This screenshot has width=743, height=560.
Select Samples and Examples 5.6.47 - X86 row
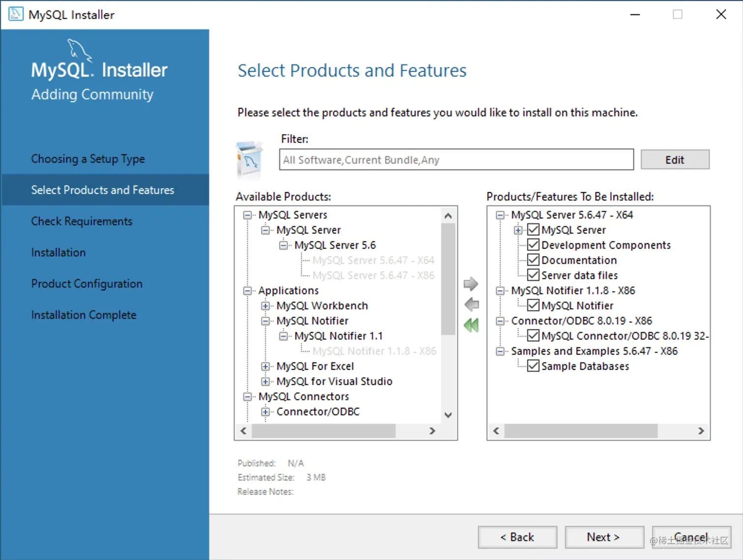(594, 351)
